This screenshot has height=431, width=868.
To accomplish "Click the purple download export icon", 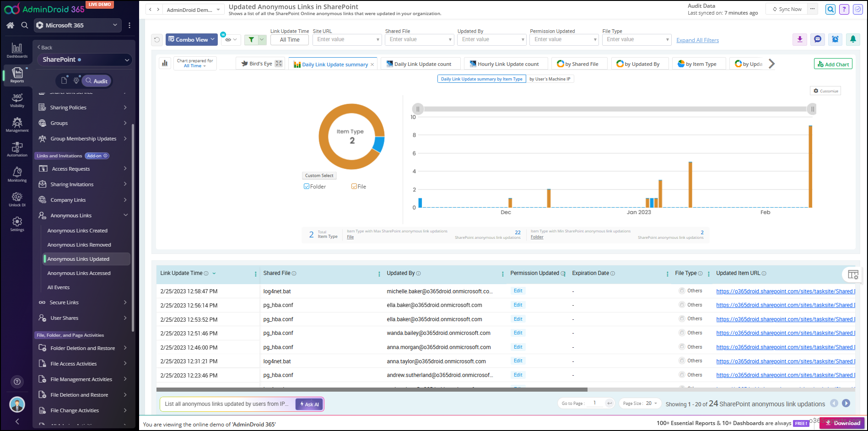I will (x=799, y=39).
